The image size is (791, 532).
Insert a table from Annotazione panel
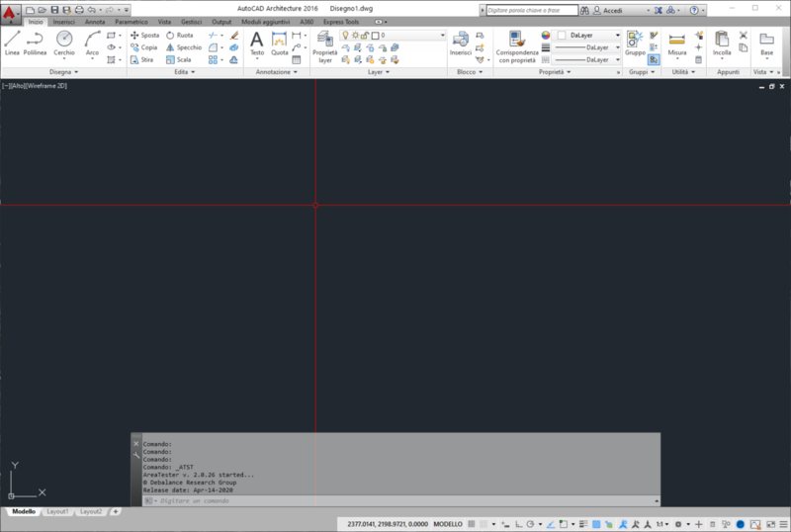pos(297,59)
